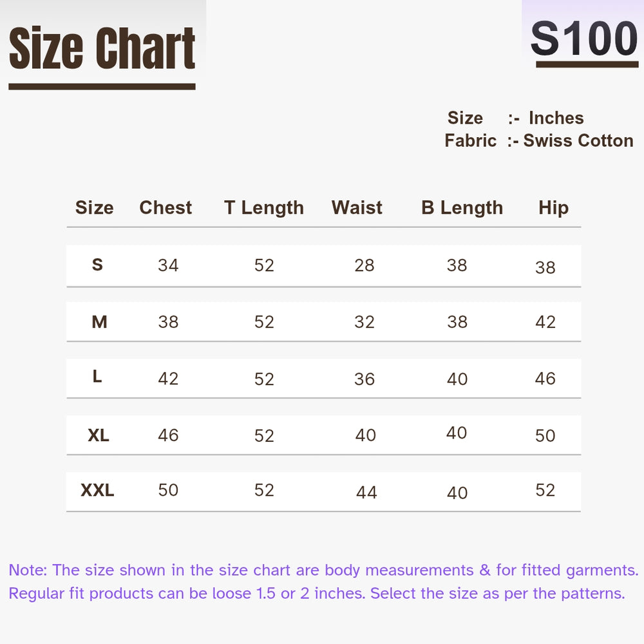Click the Size column header

(x=94, y=207)
